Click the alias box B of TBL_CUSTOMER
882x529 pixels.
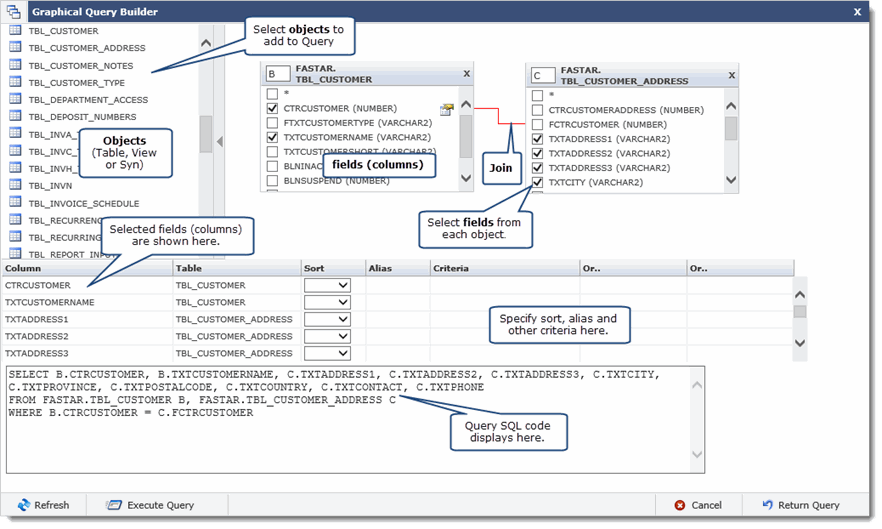click(x=277, y=74)
